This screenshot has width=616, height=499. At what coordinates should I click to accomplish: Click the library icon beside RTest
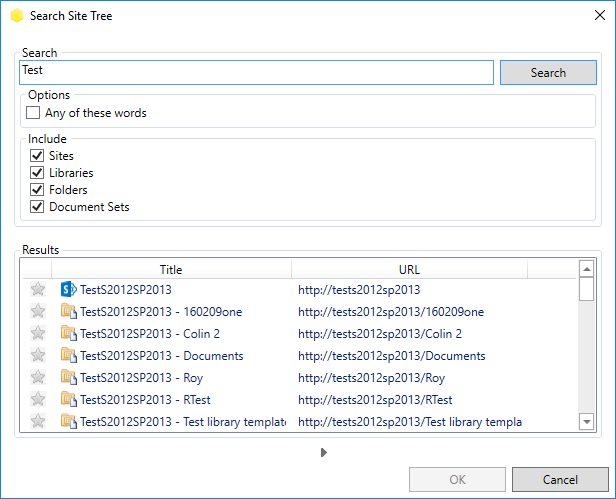coord(69,399)
